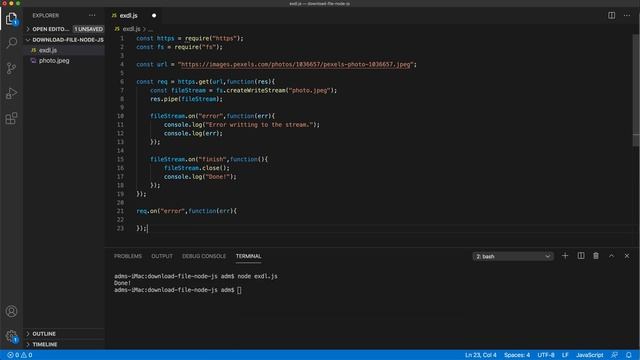Click the terminal prompt input area
The height and width of the screenshot is (360, 640).
pos(239,290)
